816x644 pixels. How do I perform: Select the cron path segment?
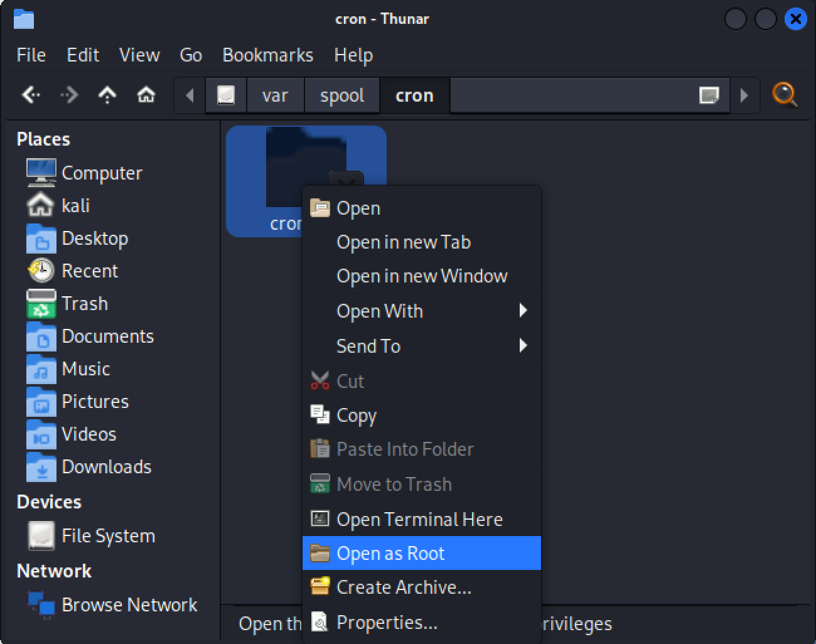pyautogui.click(x=414, y=95)
